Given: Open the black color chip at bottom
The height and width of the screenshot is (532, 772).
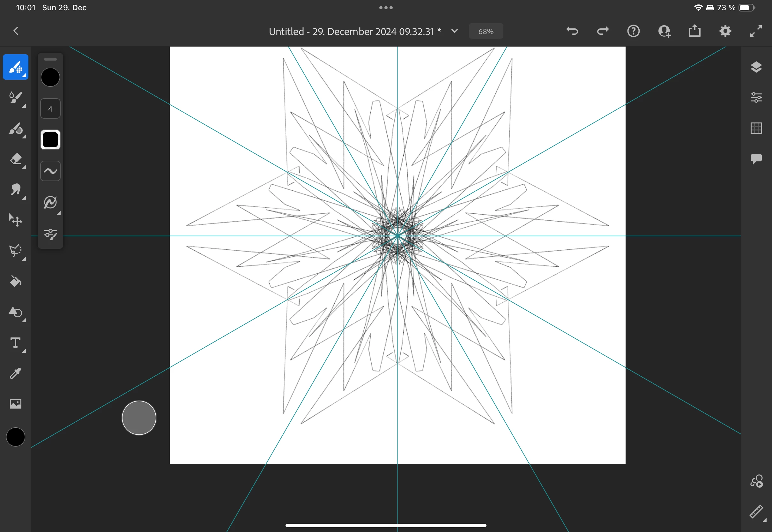Looking at the screenshot, I should point(15,437).
